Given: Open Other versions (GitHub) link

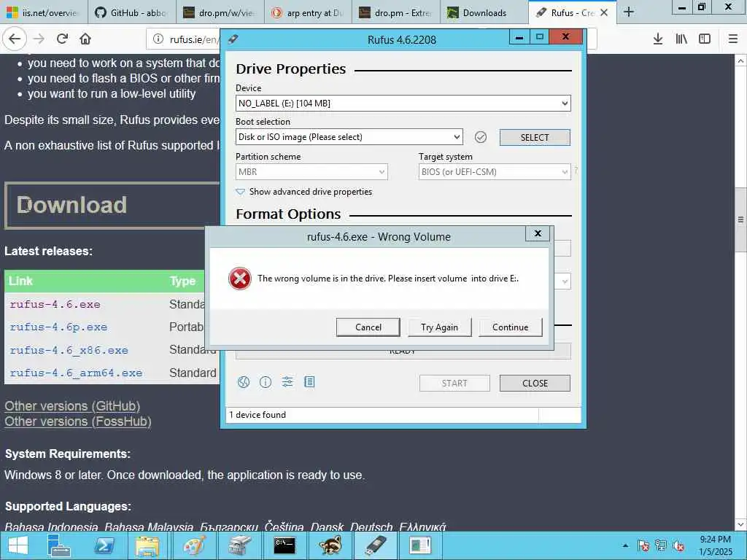Looking at the screenshot, I should click(x=72, y=406).
